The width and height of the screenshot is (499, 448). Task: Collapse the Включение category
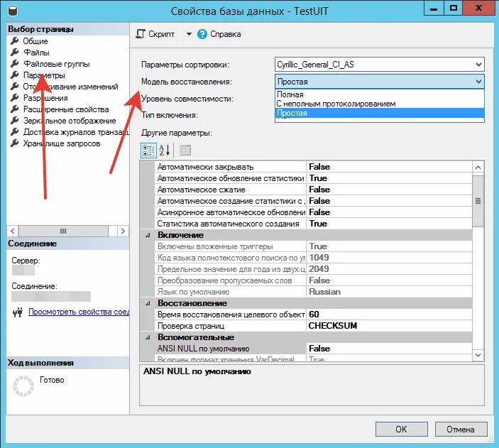coord(148,235)
